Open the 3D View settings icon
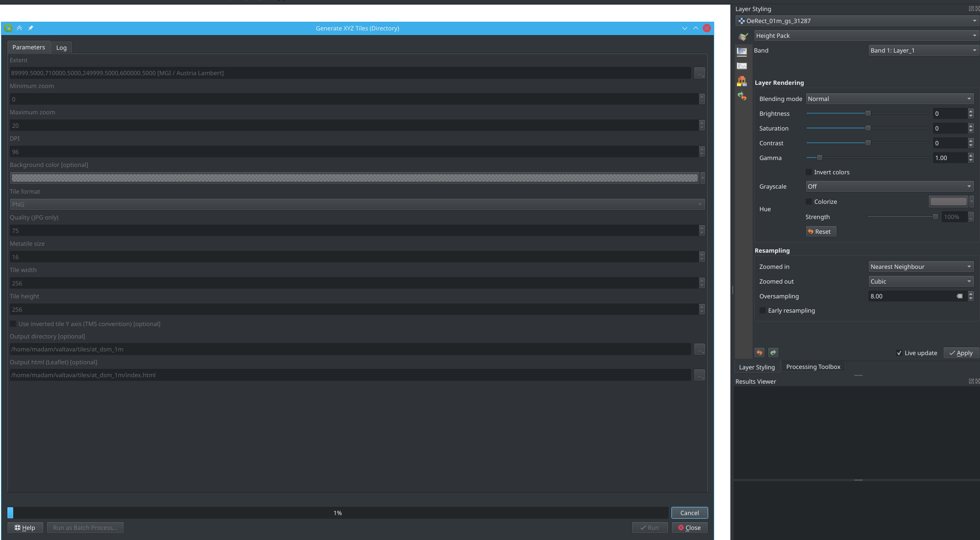This screenshot has width=980, height=540. pyautogui.click(x=742, y=81)
